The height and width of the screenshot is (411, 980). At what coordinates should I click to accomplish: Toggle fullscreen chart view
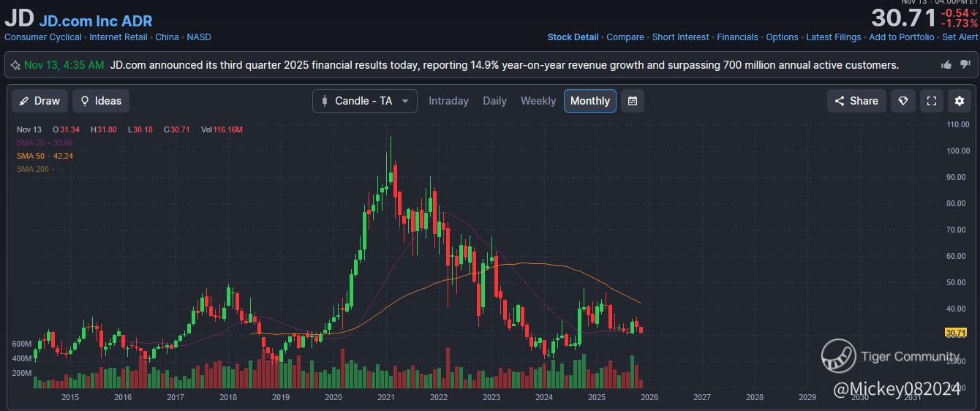tap(932, 101)
